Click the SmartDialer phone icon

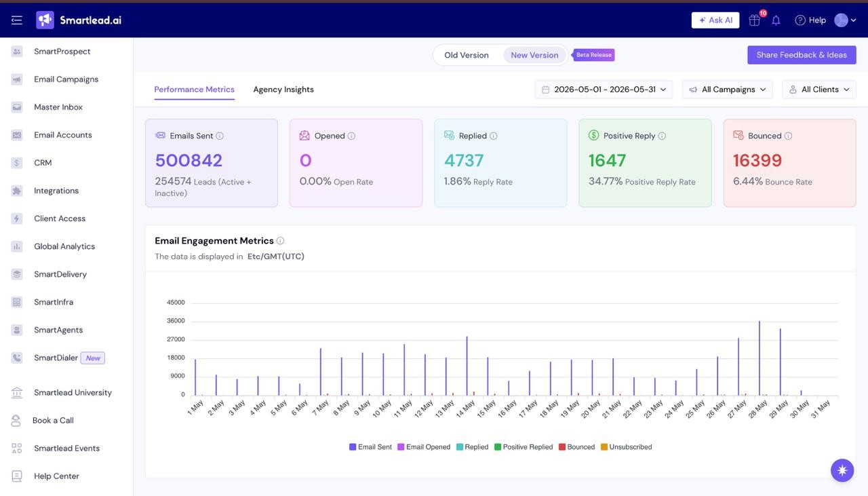(x=17, y=358)
